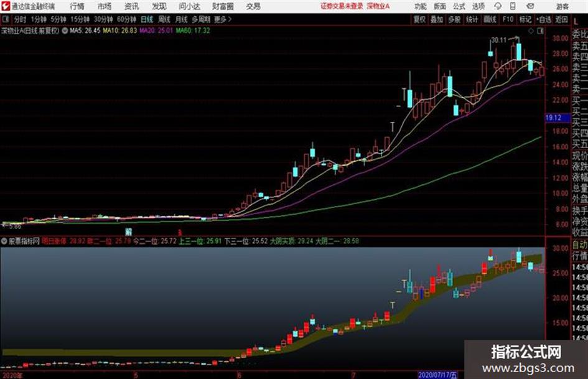Click the 5.86 low price label
Screen dimensions: 588x379
15,227
